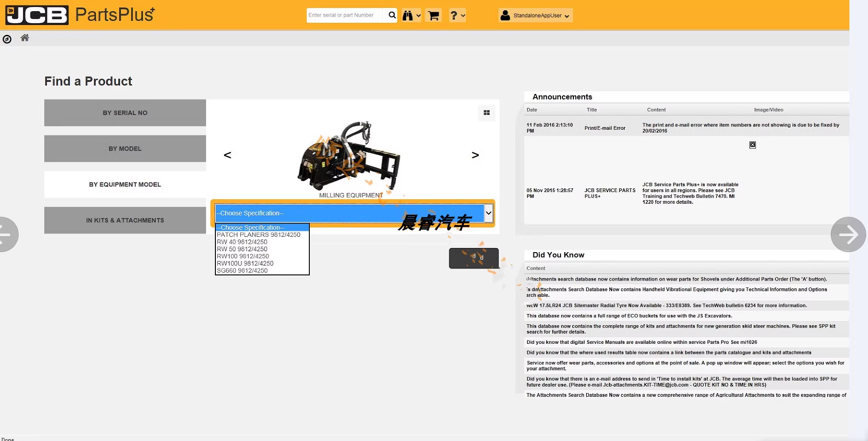The height and width of the screenshot is (441, 868).
Task: Click the Shovels wear parts tip row
Action: [x=687, y=279]
